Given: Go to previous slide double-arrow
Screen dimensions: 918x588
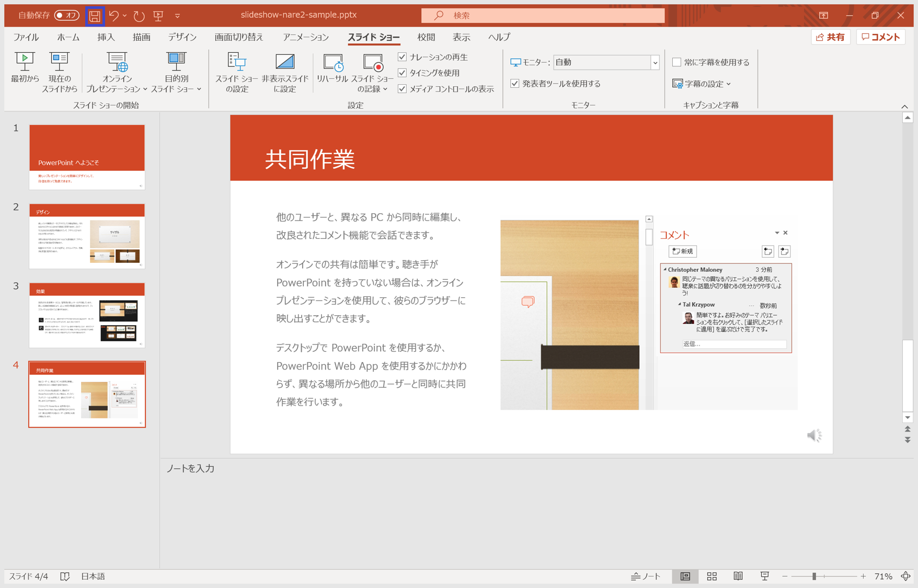Looking at the screenshot, I should [x=908, y=429].
